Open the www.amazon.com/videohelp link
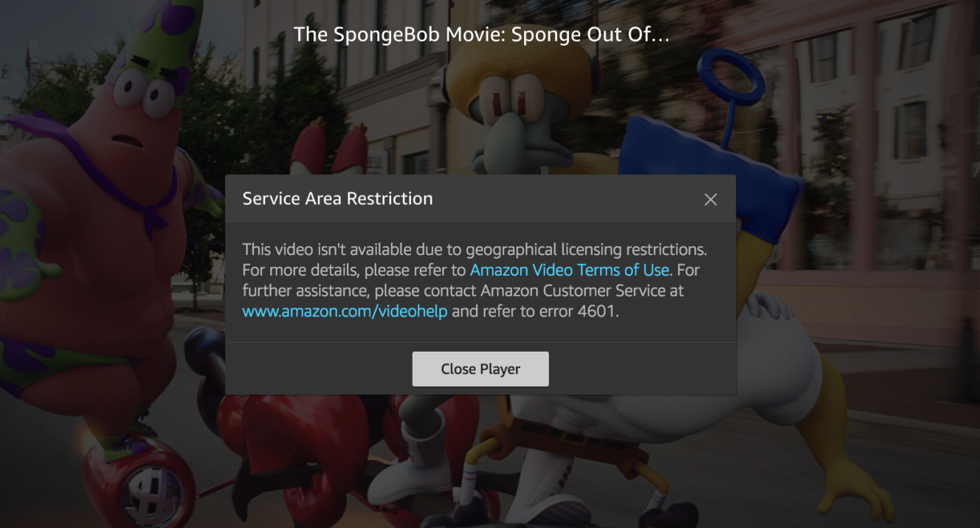 pyautogui.click(x=345, y=311)
